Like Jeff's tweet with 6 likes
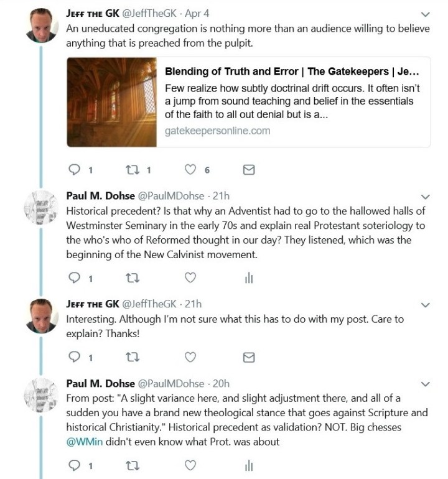 pyautogui.click(x=192, y=169)
